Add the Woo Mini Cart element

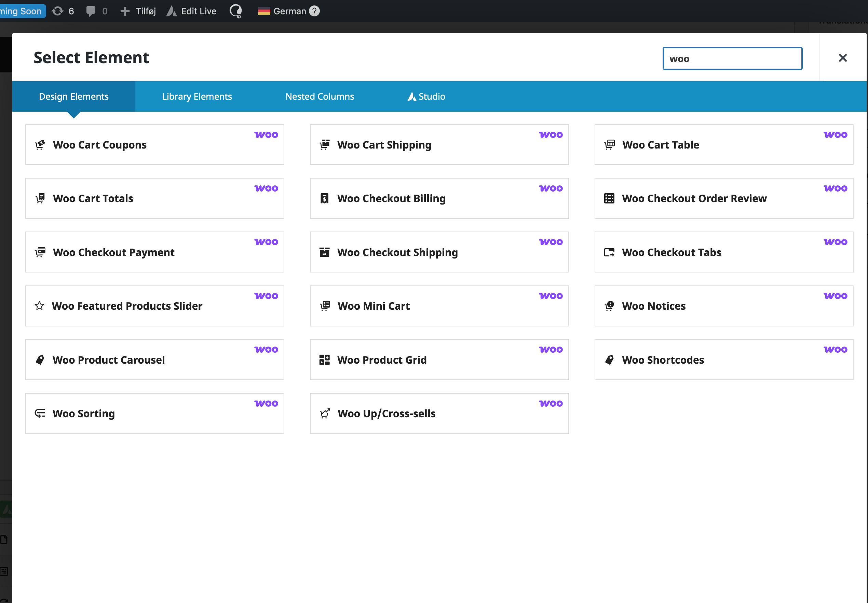439,306
